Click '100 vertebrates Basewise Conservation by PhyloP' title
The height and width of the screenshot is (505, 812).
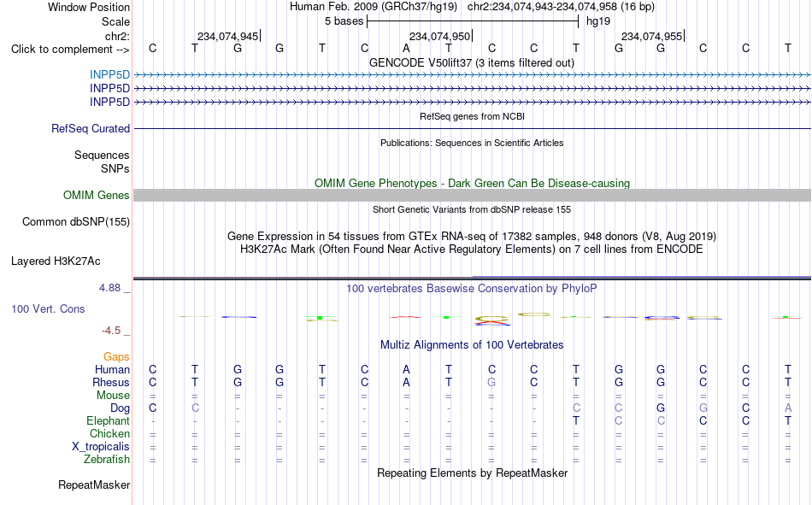[472, 289]
